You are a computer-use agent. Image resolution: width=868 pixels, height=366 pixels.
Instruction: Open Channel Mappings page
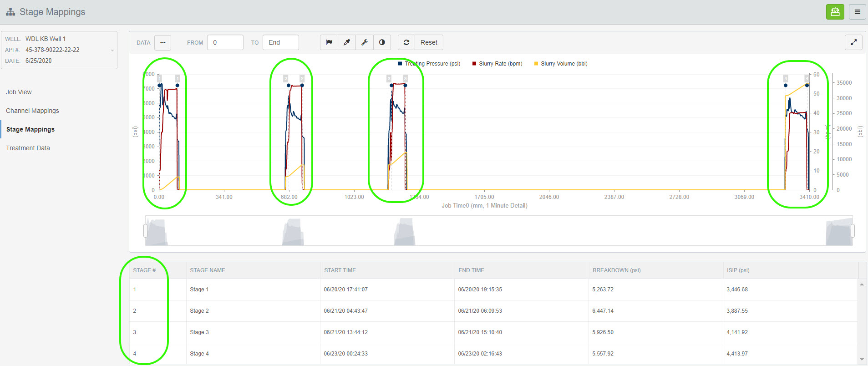click(32, 111)
